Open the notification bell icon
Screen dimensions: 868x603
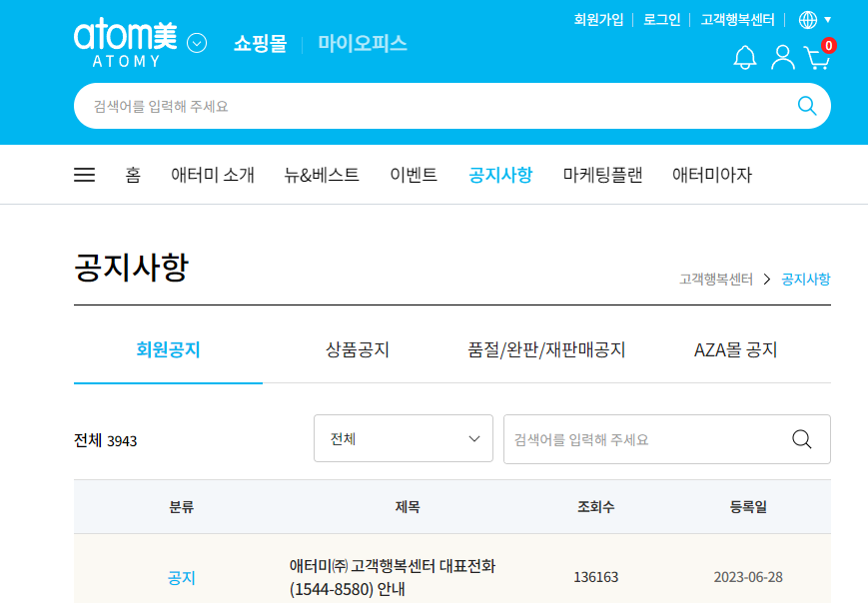(x=744, y=58)
